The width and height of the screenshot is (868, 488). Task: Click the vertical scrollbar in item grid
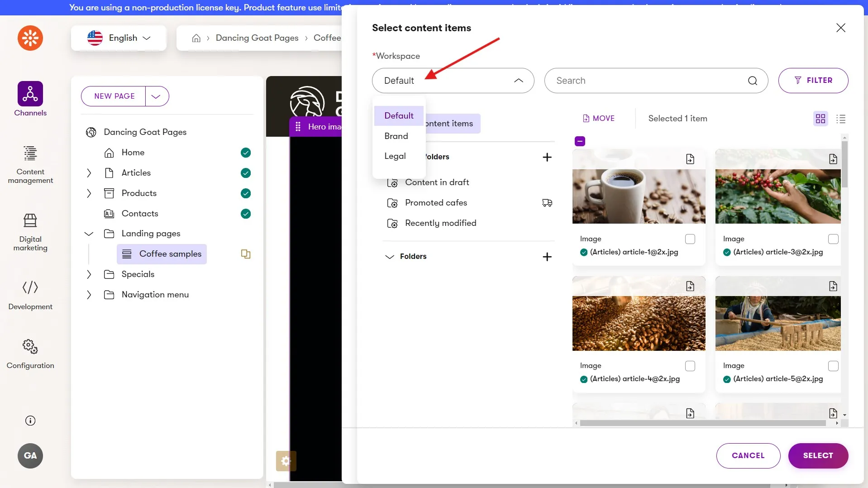844,164
